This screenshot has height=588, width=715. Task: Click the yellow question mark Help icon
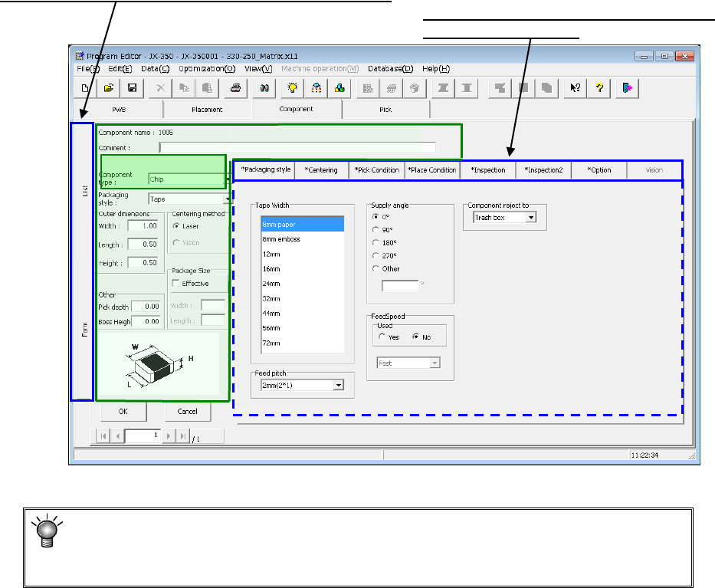tap(600, 88)
